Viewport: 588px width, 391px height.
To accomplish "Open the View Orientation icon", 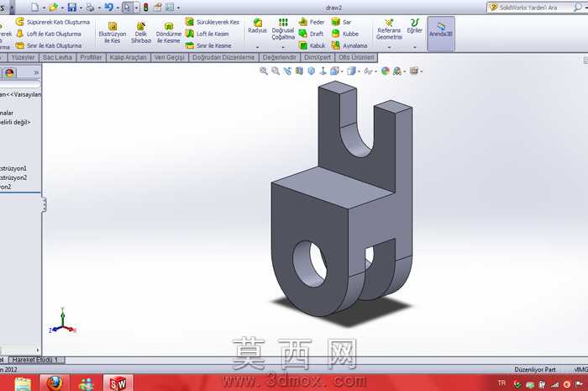I will point(334,71).
